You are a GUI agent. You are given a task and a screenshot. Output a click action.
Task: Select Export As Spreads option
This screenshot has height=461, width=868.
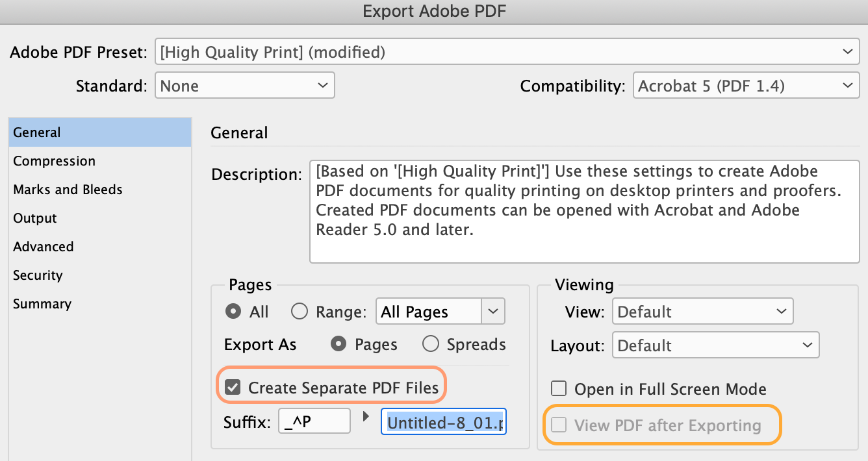click(431, 344)
